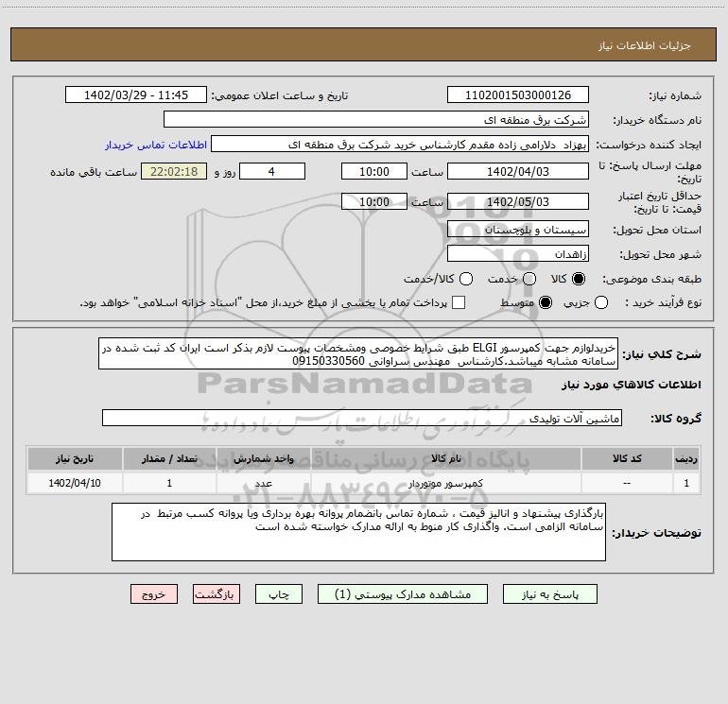
Task: Click the خروج exit button
Action: pos(154,594)
